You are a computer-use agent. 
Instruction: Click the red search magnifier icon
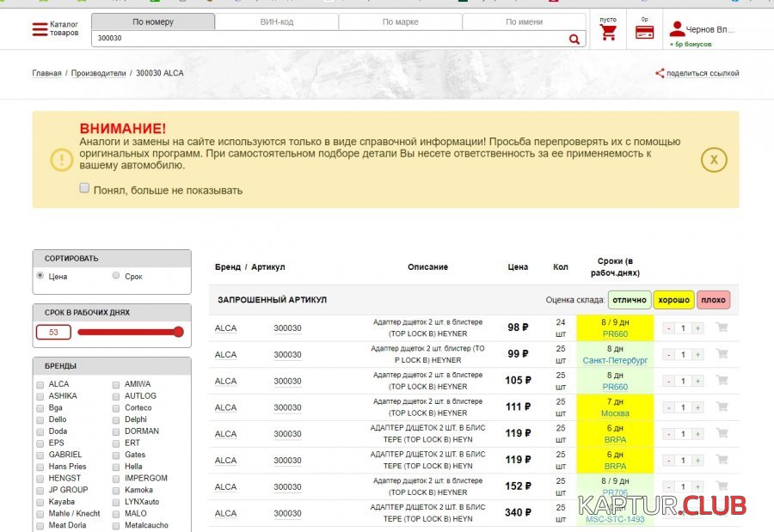pos(574,39)
